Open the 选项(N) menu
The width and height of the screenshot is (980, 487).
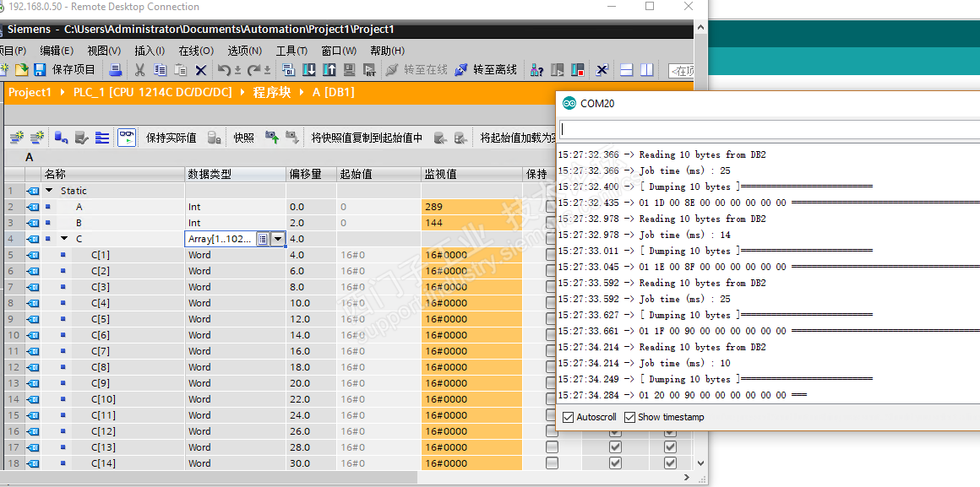pyautogui.click(x=245, y=51)
